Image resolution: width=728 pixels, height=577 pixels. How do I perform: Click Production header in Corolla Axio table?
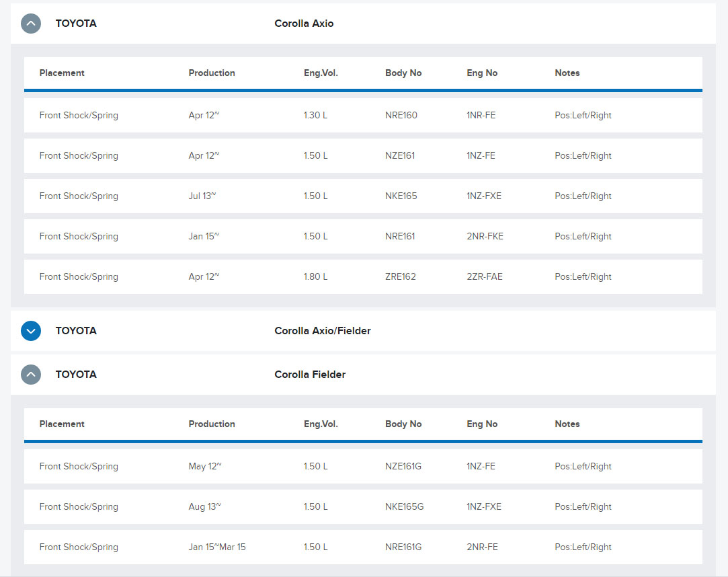point(212,73)
